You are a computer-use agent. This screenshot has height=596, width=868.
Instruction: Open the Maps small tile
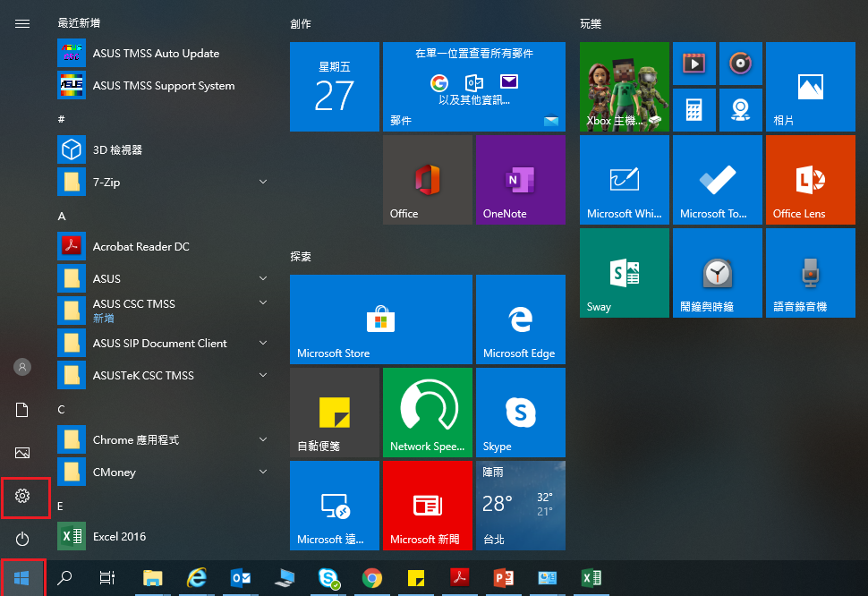740,109
